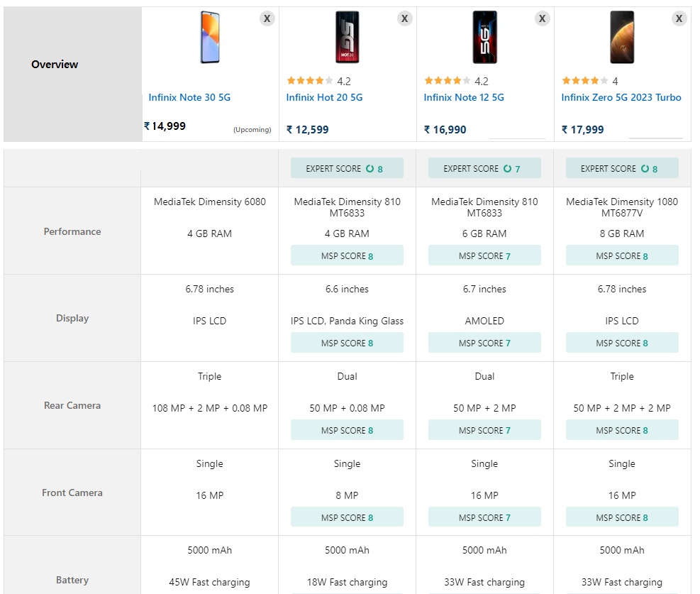The width and height of the screenshot is (700, 594).
Task: Remove Infinix Note 12 5G from comparison
Action: pyautogui.click(x=542, y=18)
